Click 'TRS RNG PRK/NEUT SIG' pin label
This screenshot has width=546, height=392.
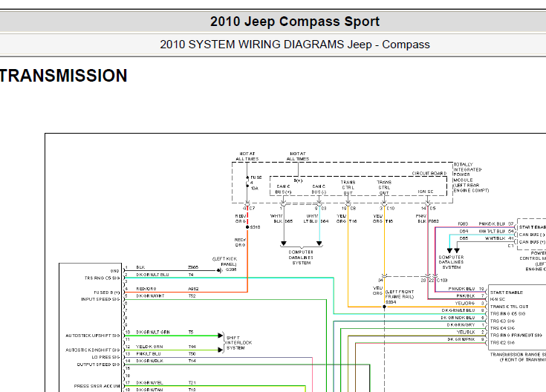(x=516, y=336)
